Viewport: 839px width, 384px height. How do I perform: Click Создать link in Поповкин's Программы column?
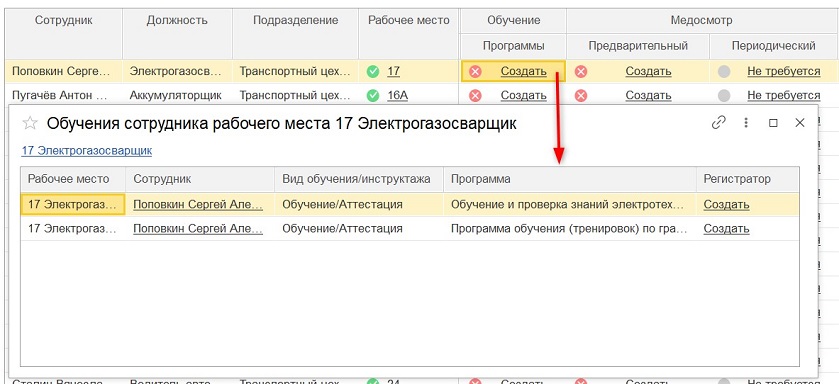(523, 71)
